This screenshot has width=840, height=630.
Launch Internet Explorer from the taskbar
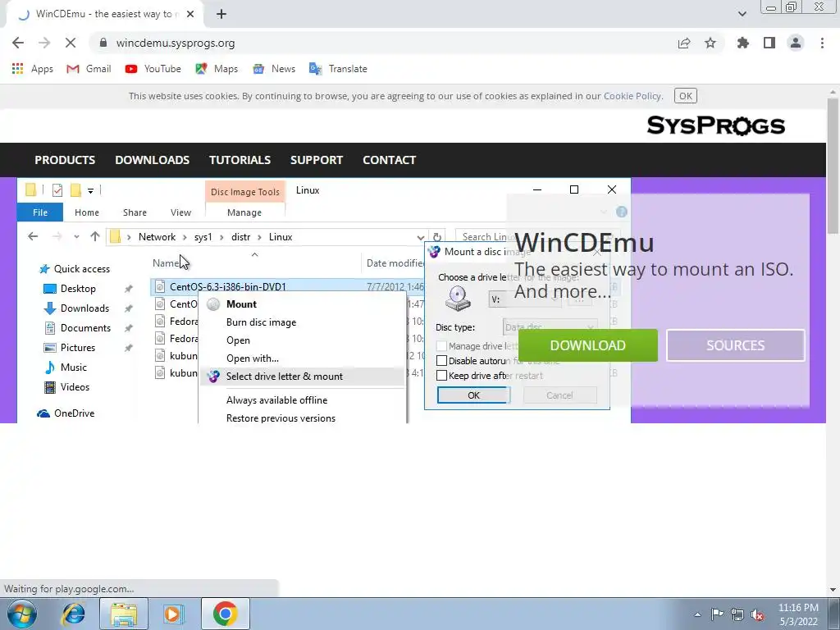click(x=73, y=614)
